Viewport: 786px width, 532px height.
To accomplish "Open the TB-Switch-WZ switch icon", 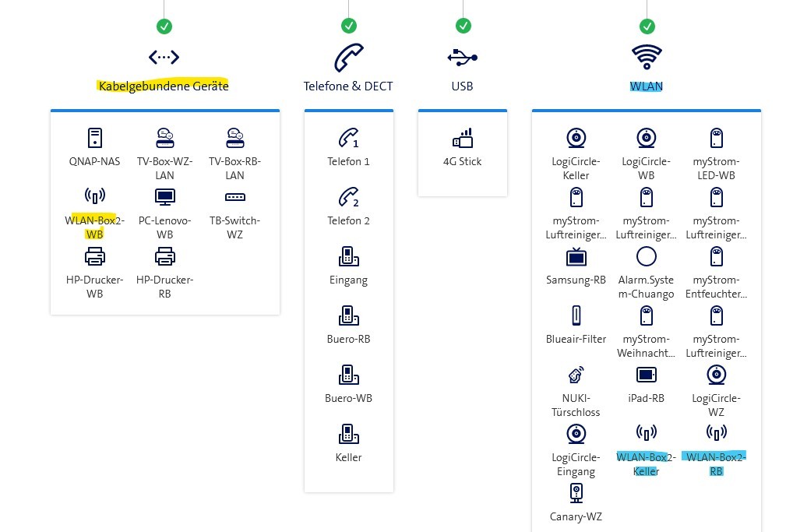I will [234, 197].
